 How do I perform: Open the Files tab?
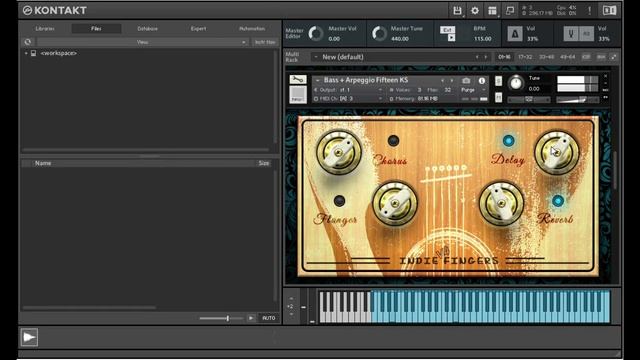(x=96, y=29)
